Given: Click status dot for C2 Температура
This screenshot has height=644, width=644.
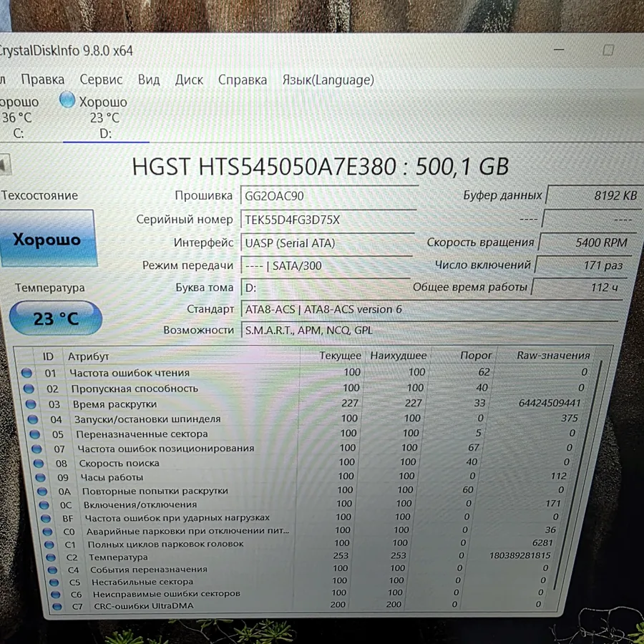Looking at the screenshot, I should pos(51,557).
